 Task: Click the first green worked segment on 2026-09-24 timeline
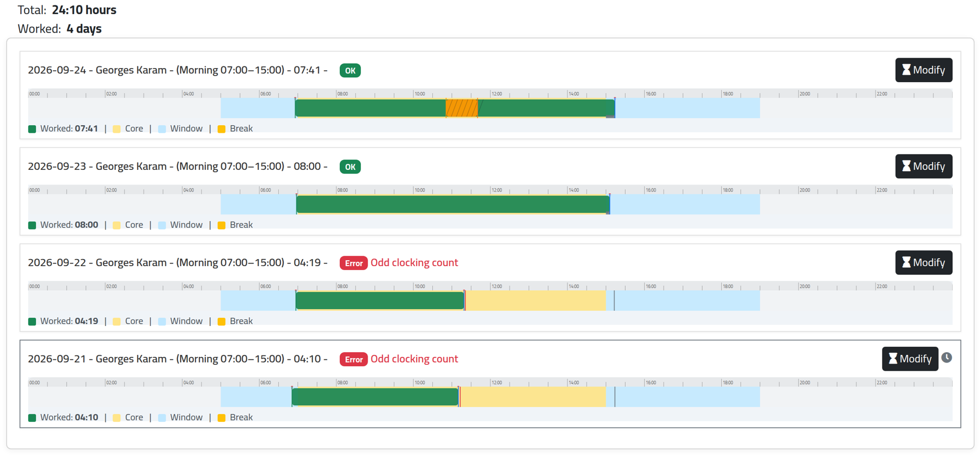click(x=370, y=108)
